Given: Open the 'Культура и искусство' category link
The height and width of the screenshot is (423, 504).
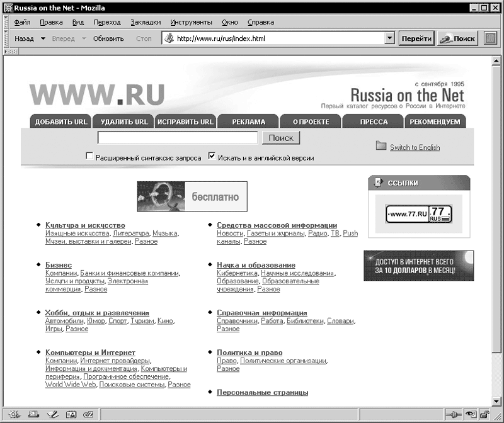Looking at the screenshot, I should [85, 225].
